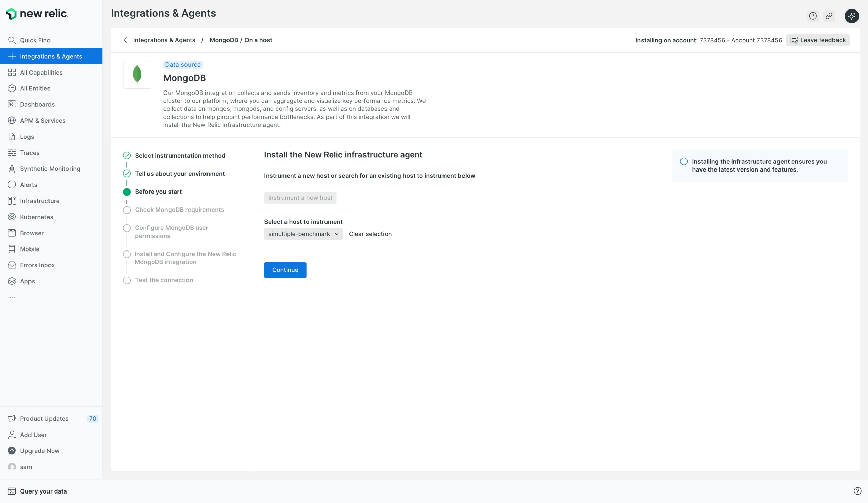The height and width of the screenshot is (503, 868).
Task: Click the sam user avatar icon
Action: point(12,467)
